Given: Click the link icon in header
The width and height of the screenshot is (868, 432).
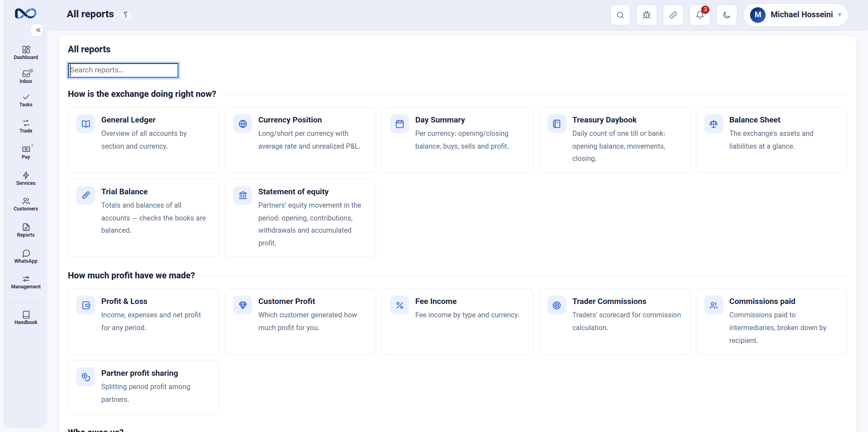Looking at the screenshot, I should coord(673,15).
